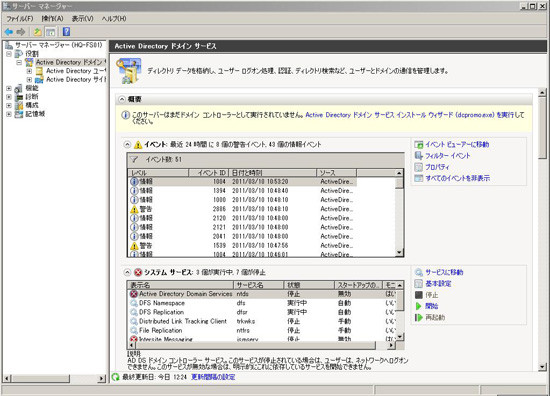
Task: Click フィルター イベント link
Action: coord(448,156)
